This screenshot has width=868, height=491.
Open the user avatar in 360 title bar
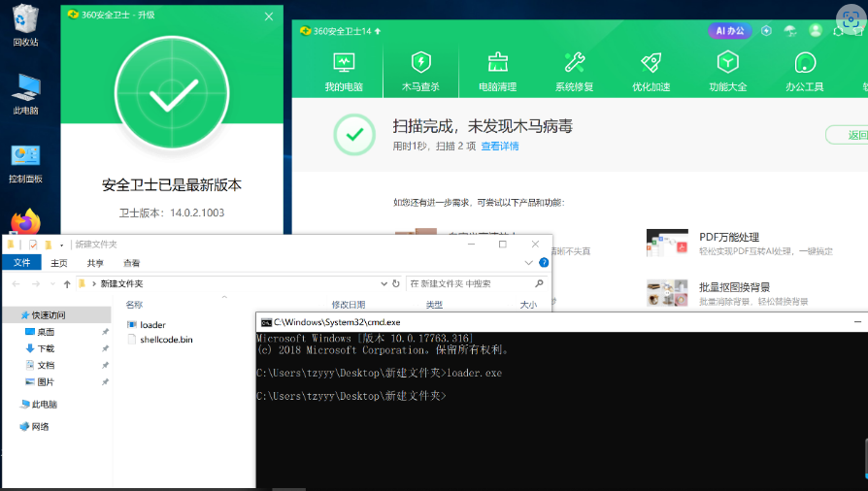click(x=816, y=30)
